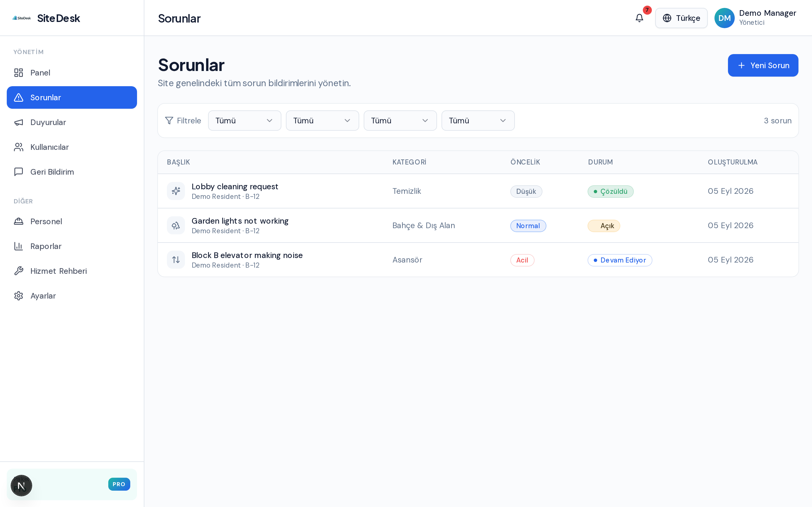This screenshot has width=812, height=507.
Task: Click the PRO plan badge
Action: click(119, 484)
